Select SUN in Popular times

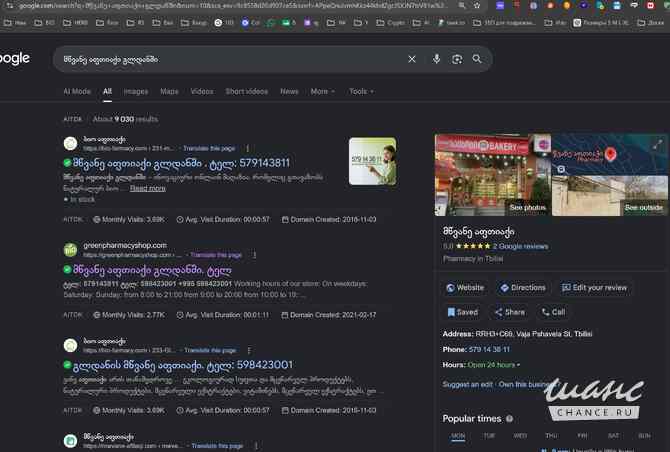pos(644,436)
